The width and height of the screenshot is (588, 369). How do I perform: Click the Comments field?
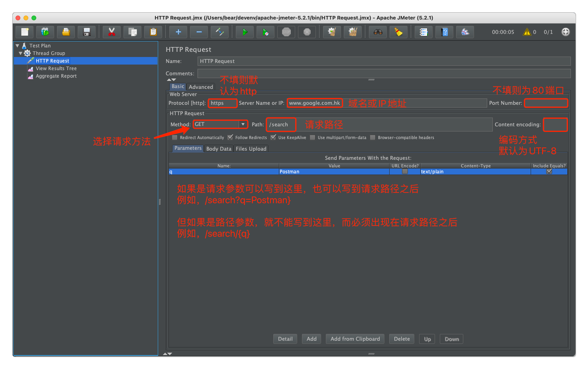click(x=384, y=73)
